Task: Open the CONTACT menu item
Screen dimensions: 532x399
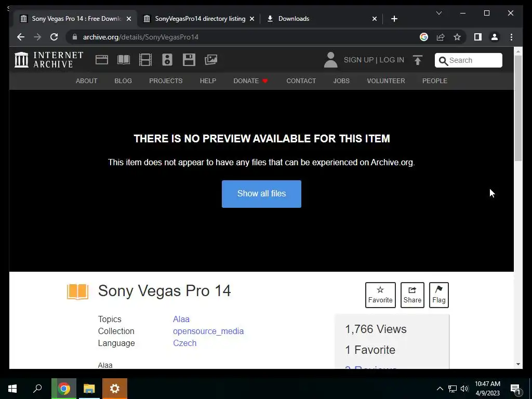Action: (x=301, y=81)
